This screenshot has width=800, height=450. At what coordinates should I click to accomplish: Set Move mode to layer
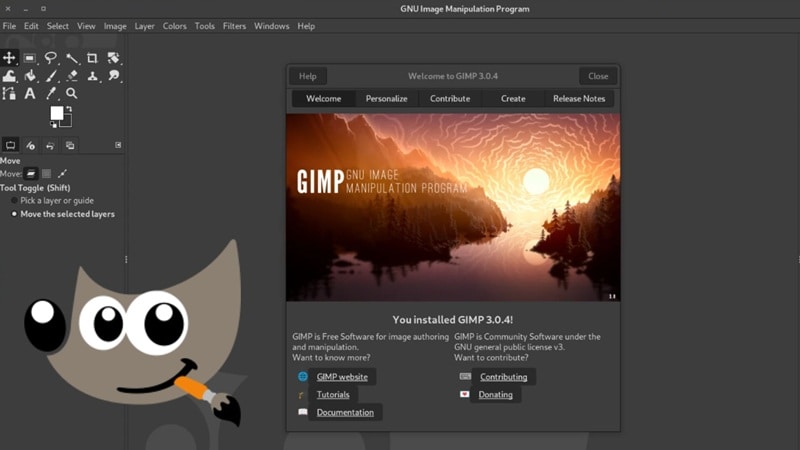coord(31,174)
